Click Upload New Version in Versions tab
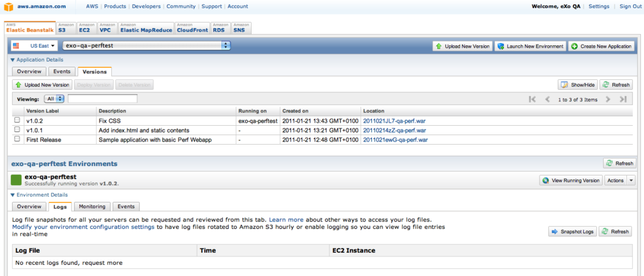 pyautogui.click(x=42, y=85)
